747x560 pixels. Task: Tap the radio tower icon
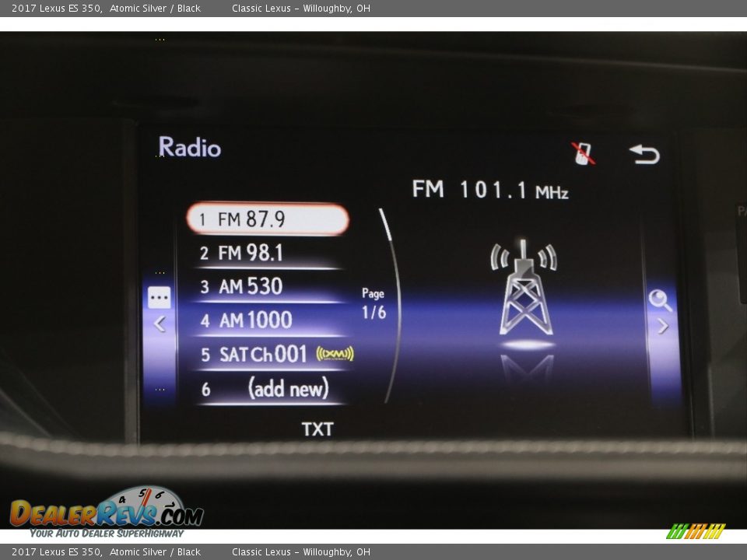[524, 287]
